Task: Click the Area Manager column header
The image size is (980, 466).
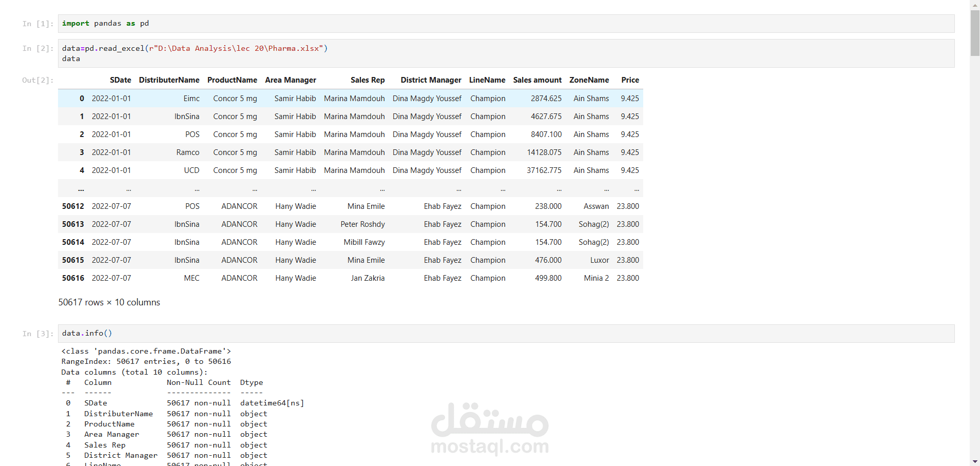Action: (x=291, y=80)
